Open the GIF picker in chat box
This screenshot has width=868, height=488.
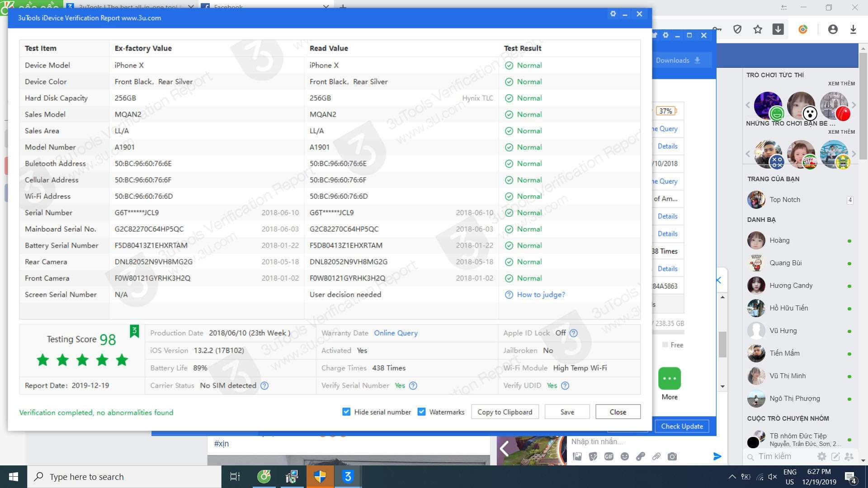[x=609, y=456]
